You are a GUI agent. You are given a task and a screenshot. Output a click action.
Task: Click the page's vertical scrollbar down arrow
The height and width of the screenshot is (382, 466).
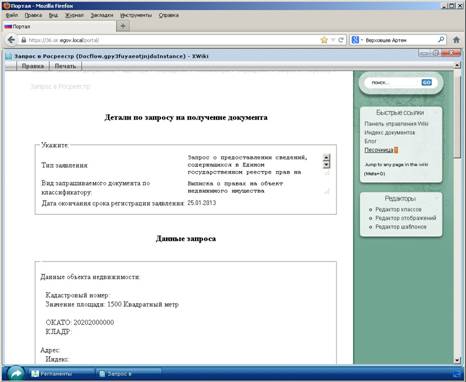457,360
